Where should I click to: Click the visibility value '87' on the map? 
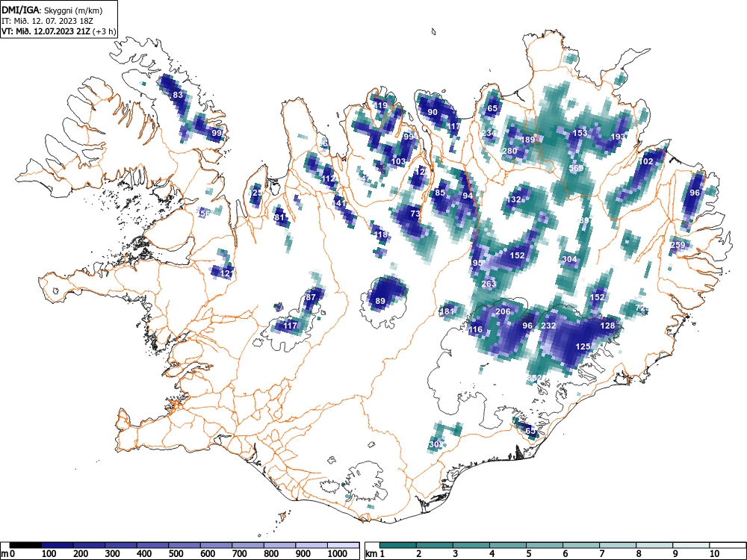311,297
